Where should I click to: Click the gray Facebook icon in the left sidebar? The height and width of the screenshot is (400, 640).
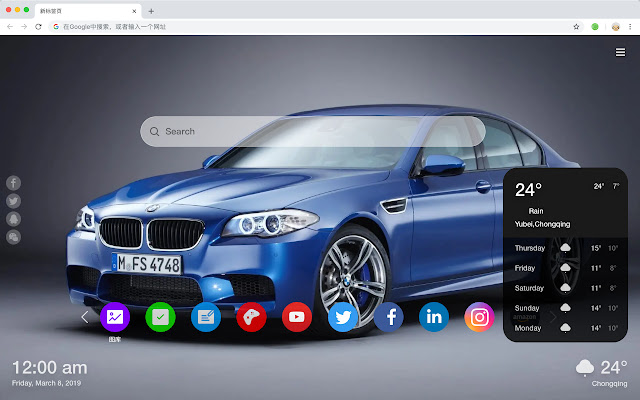[x=13, y=183]
